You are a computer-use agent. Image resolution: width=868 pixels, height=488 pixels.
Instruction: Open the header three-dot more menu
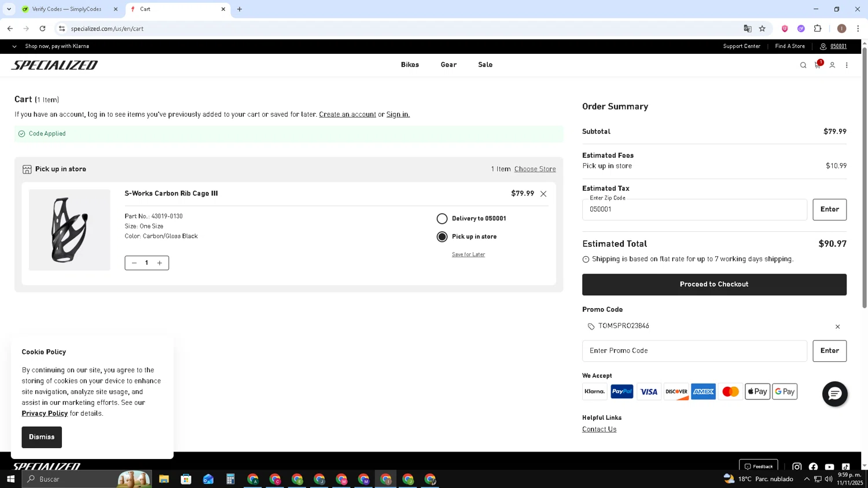point(847,65)
